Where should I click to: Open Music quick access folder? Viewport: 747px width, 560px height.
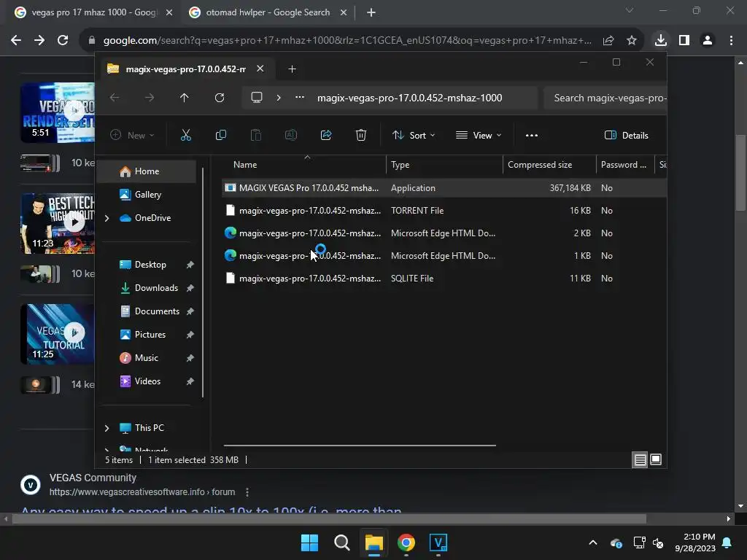(146, 358)
